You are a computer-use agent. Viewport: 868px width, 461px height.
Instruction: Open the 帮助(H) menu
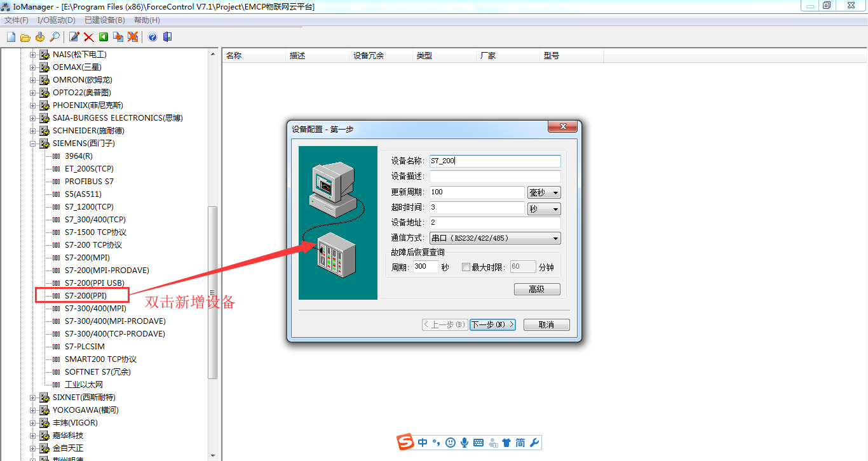(x=147, y=20)
